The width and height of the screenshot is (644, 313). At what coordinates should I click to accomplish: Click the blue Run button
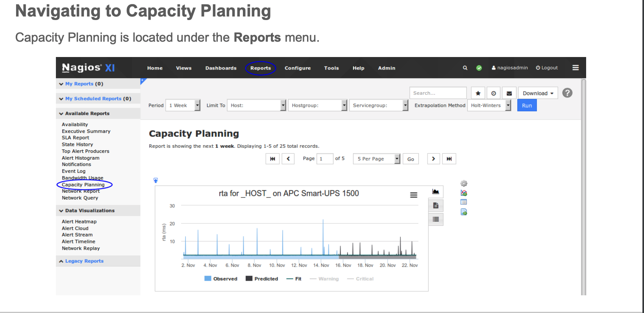coord(527,105)
